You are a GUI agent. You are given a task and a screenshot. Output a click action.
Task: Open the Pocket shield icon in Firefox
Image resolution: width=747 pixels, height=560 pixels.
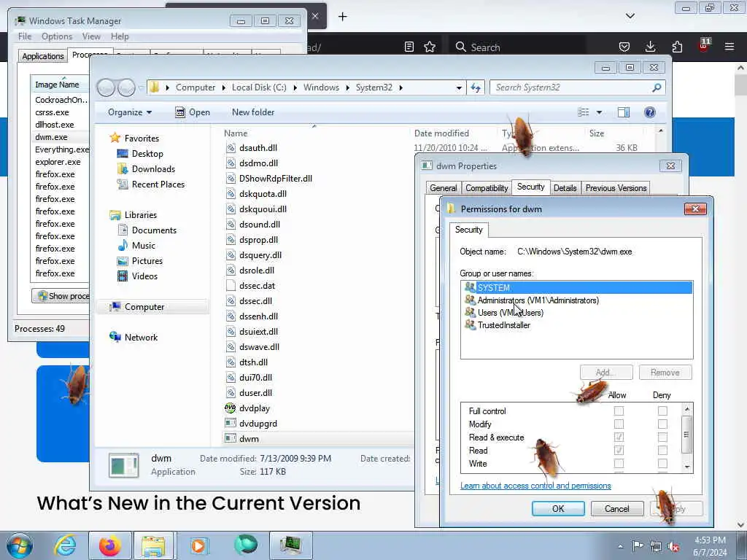pos(624,47)
